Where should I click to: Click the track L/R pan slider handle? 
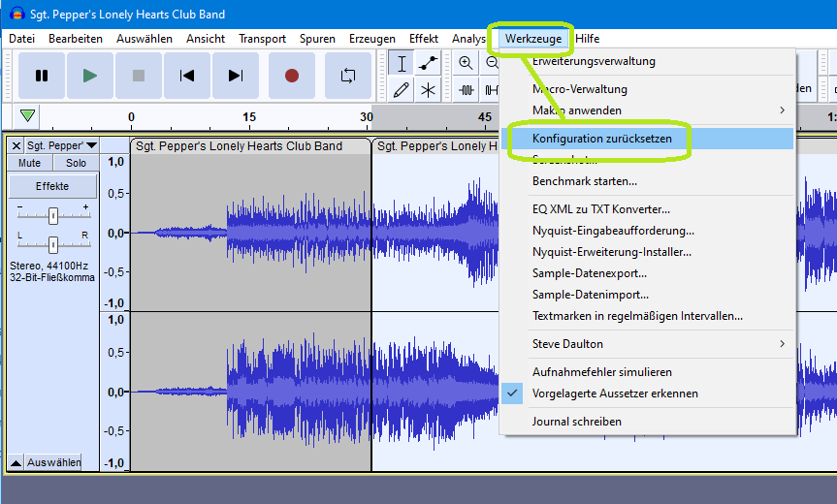[52, 245]
